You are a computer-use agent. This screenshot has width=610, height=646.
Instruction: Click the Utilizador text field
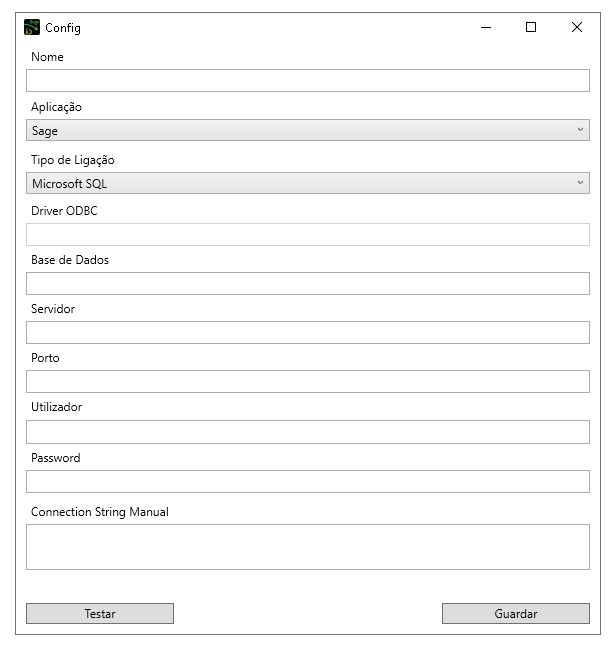pyautogui.click(x=308, y=432)
